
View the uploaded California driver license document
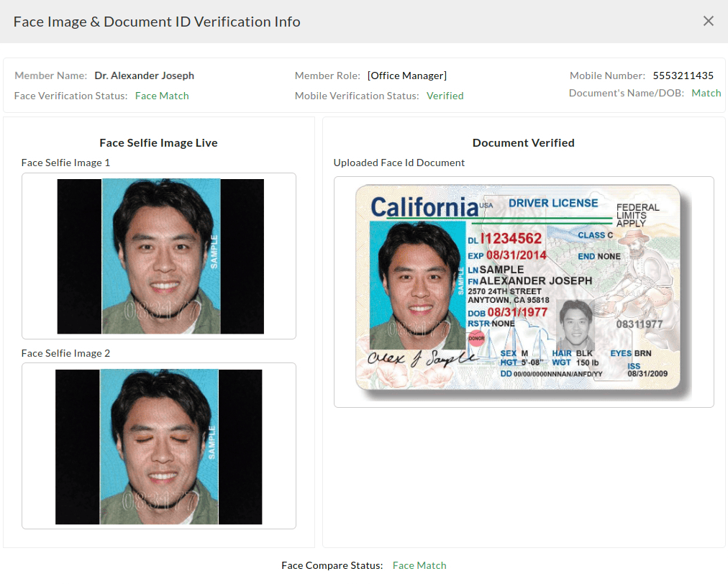coord(523,290)
